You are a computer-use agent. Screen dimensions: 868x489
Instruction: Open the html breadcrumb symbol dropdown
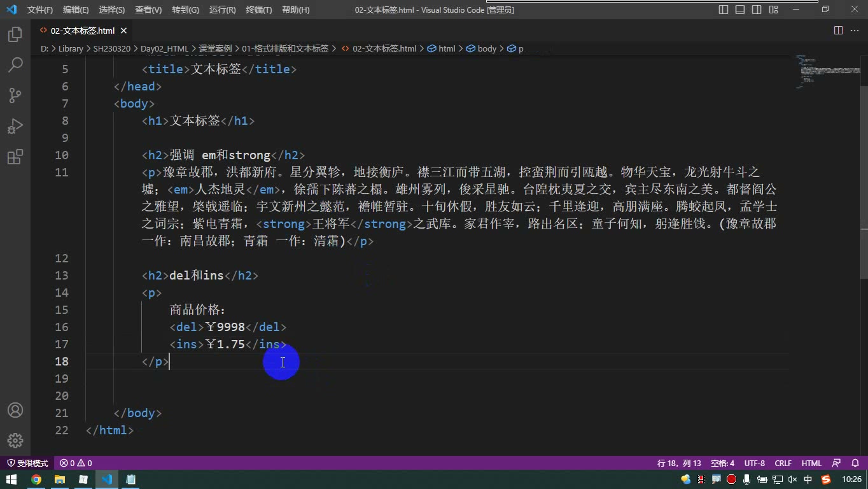pyautogui.click(x=442, y=48)
